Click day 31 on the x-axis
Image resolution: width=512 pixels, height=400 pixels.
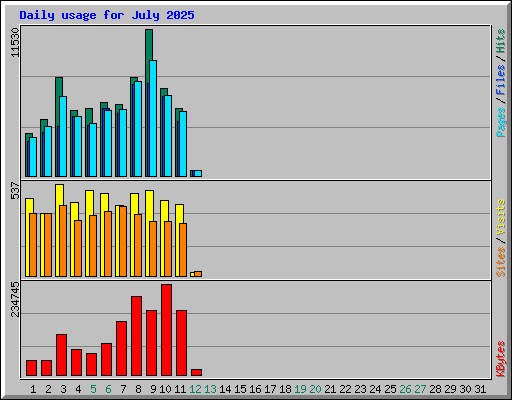(480, 389)
